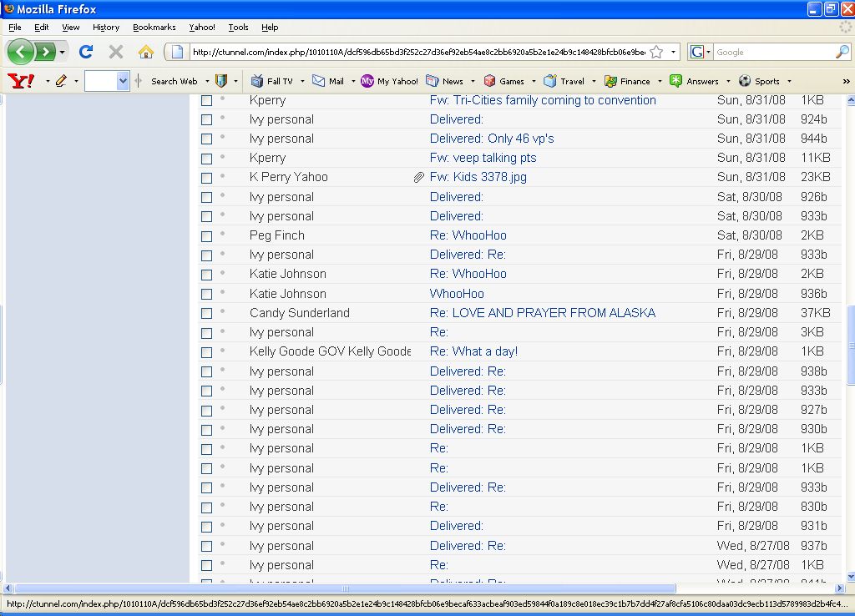The height and width of the screenshot is (616, 855).
Task: Open Yahoo Mail from the toolbar
Action: coord(328,81)
